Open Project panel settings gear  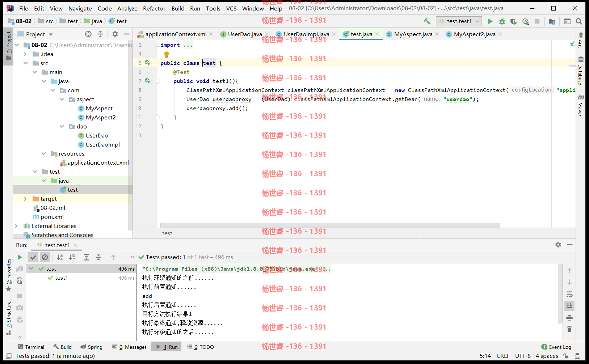click(x=115, y=34)
